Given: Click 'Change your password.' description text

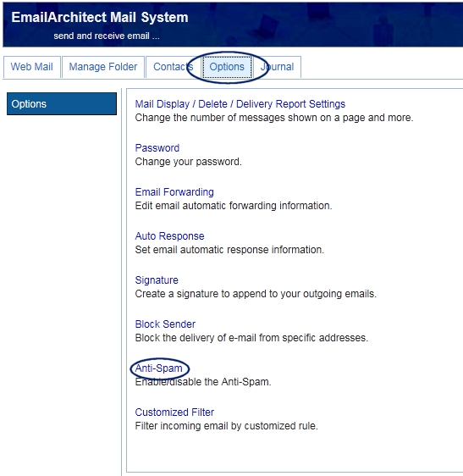Looking at the screenshot, I should tap(189, 162).
